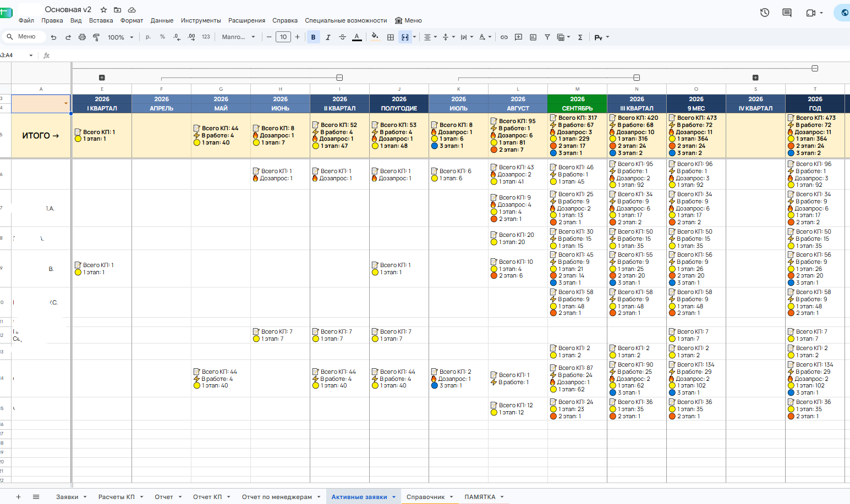Open horizontal align dropdown
This screenshot has height=504, width=850.
coord(430,37)
